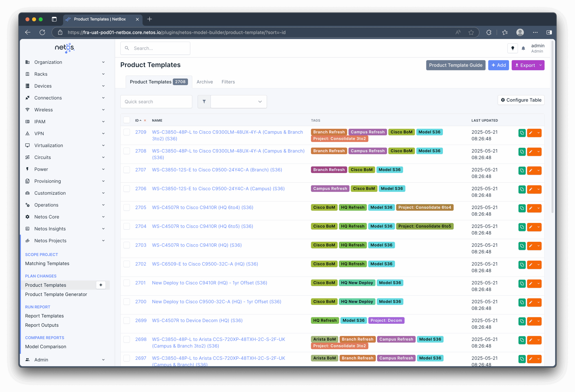Screen dimensions: 575x392
Task: Click the browser sidebar pane icon
Action: (x=549, y=32)
